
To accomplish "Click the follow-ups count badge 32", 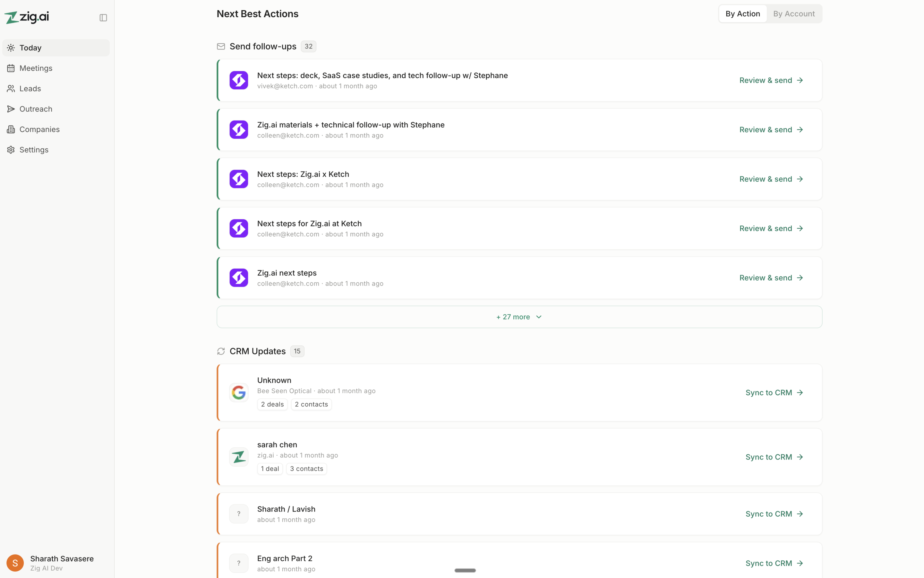I will coord(309,46).
